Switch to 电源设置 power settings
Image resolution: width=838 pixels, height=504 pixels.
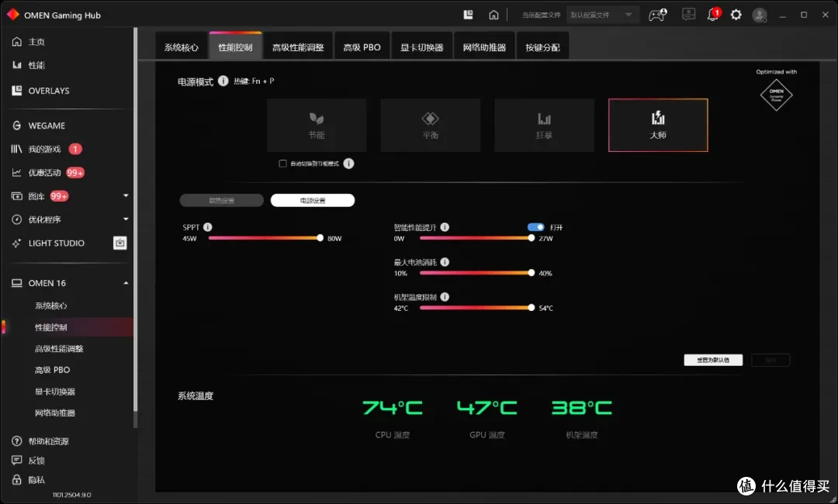pyautogui.click(x=313, y=200)
